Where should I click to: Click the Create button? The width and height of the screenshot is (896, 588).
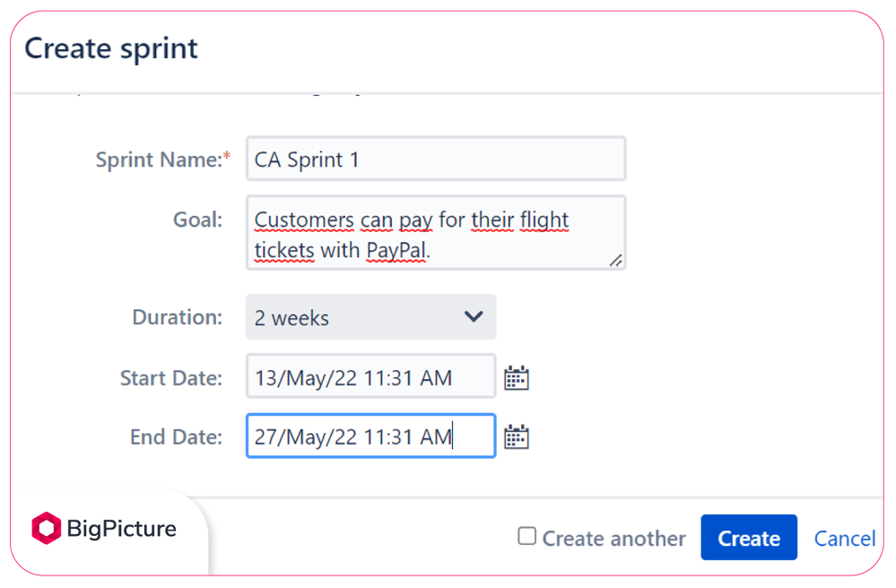click(749, 537)
